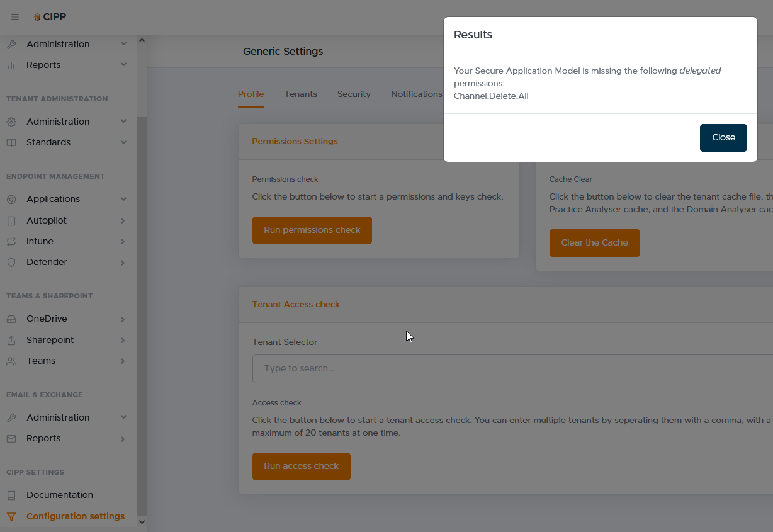The height and width of the screenshot is (532, 773).
Task: Click the Autopilot icon in sidebar
Action: pyautogui.click(x=10, y=220)
